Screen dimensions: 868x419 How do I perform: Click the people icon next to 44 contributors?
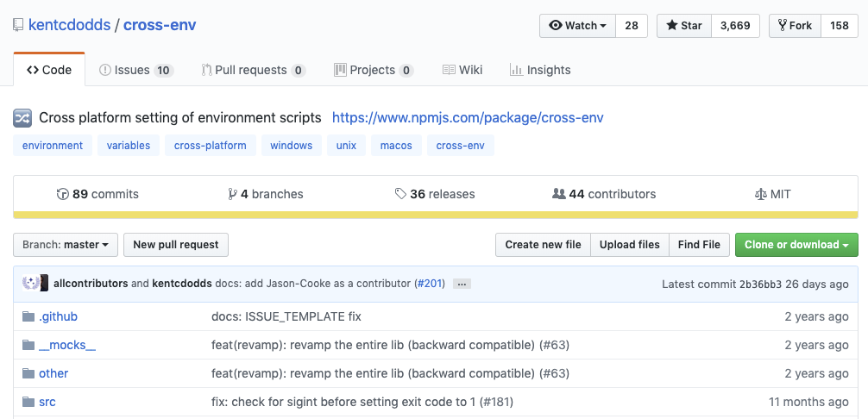tap(558, 194)
